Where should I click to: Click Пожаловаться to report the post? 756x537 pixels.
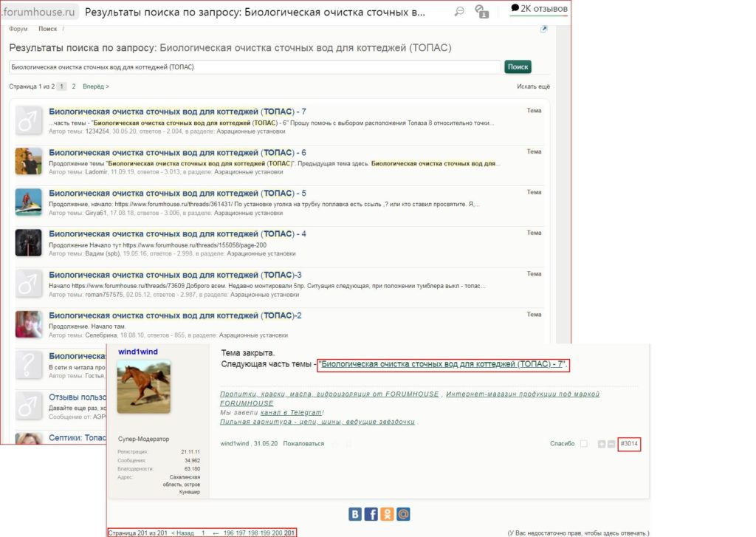[x=303, y=443]
